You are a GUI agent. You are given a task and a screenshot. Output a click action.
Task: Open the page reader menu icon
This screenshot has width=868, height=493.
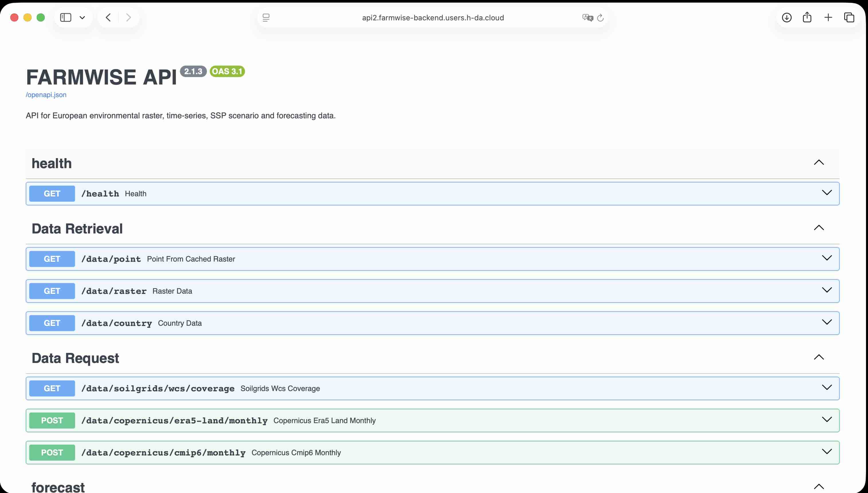pos(266,17)
